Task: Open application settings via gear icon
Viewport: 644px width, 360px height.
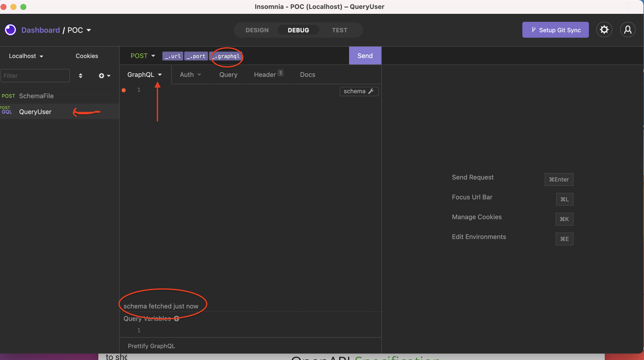Action: click(604, 30)
